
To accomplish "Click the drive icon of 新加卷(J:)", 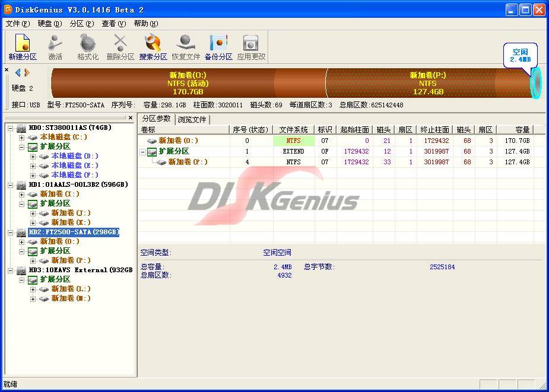I will click(44, 213).
